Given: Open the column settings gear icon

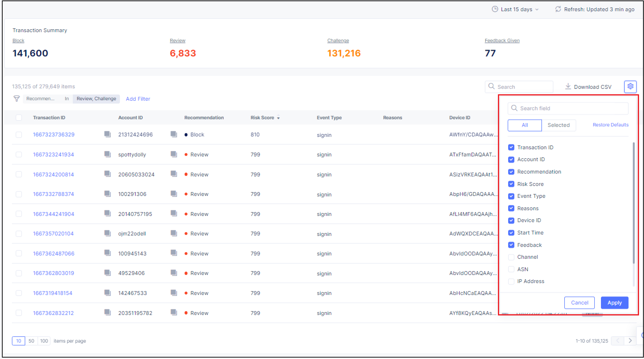Looking at the screenshot, I should click(x=630, y=87).
